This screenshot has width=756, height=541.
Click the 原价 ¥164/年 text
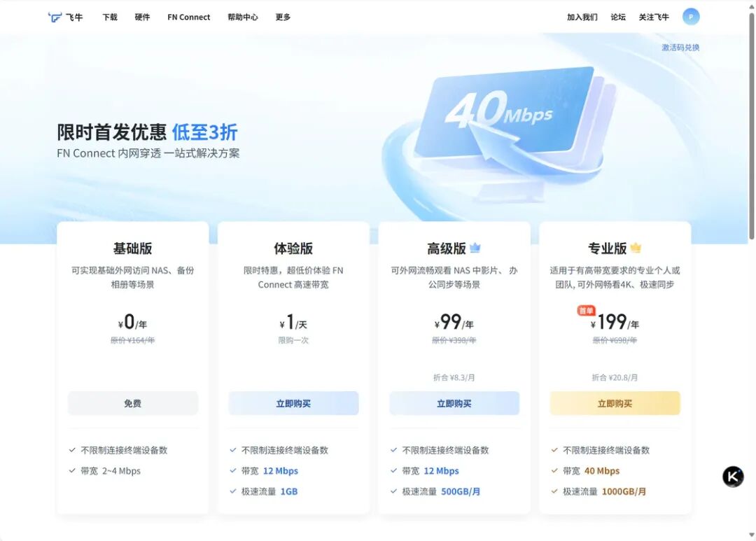[x=132, y=340]
